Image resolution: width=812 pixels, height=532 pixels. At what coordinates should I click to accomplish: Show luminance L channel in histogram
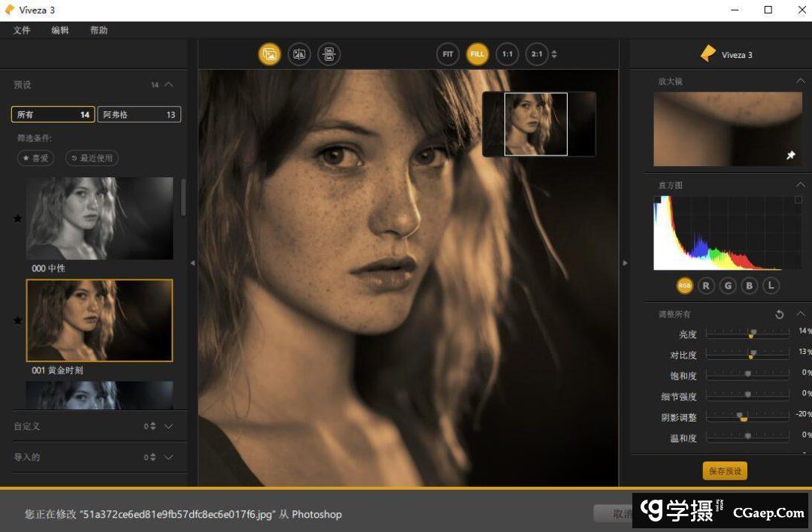click(x=771, y=286)
